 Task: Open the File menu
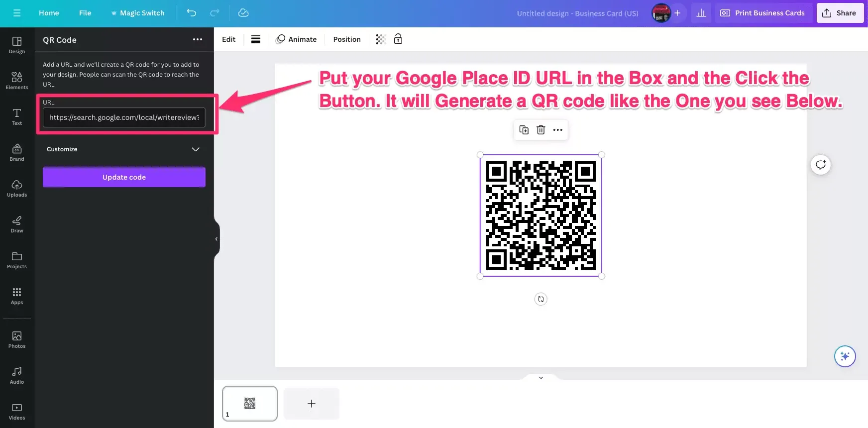[85, 13]
